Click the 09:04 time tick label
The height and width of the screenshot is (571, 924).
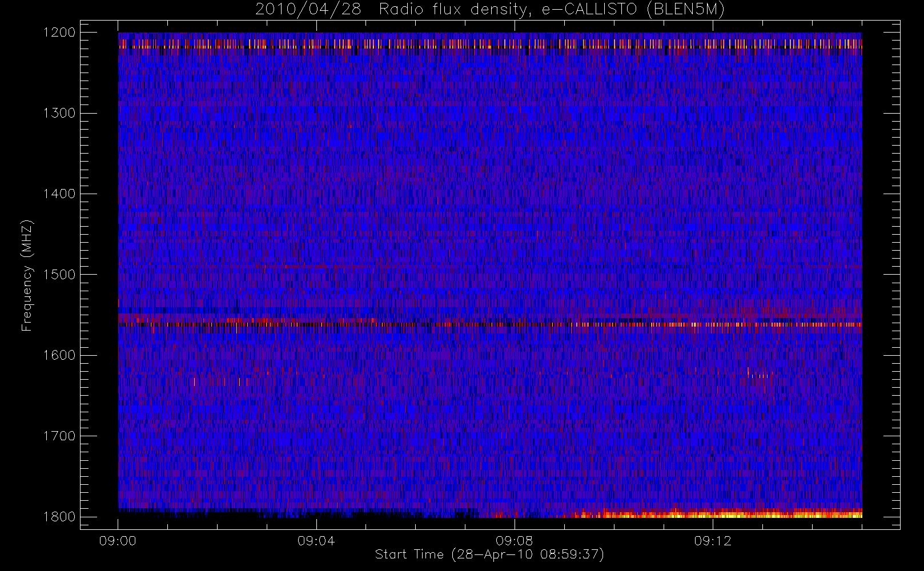[316, 541]
